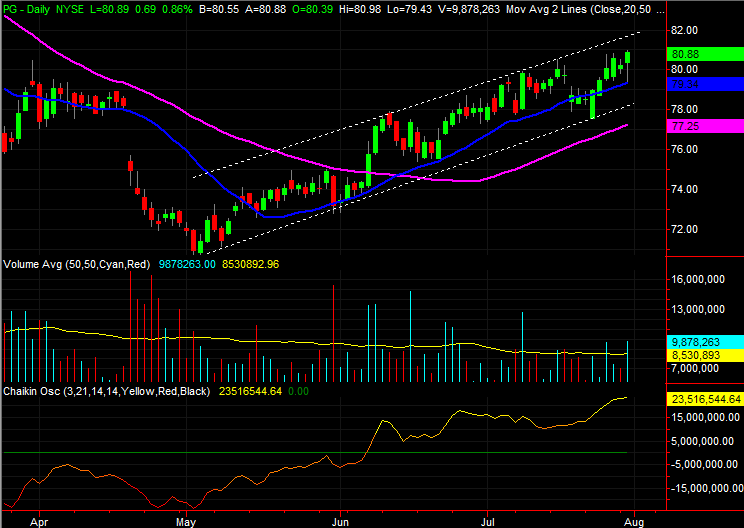
Task: Click the PG - Daily symbol label
Action: [x=26, y=9]
